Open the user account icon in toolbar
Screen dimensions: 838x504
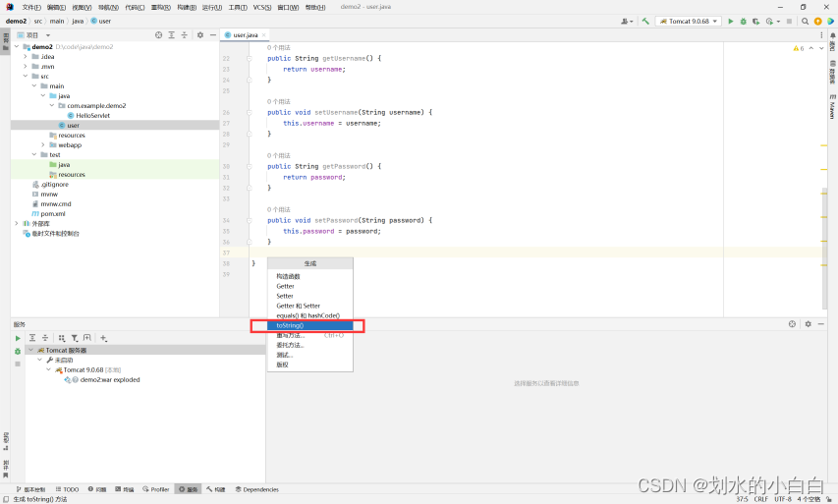pyautogui.click(x=625, y=22)
